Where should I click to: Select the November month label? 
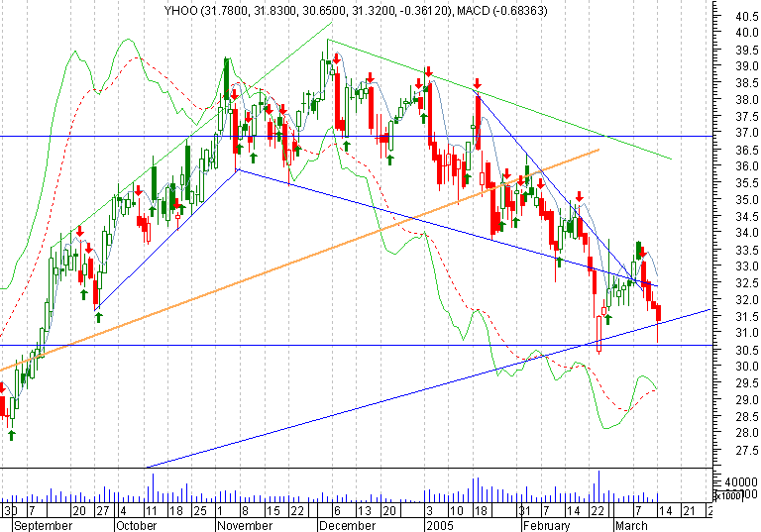click(x=245, y=526)
